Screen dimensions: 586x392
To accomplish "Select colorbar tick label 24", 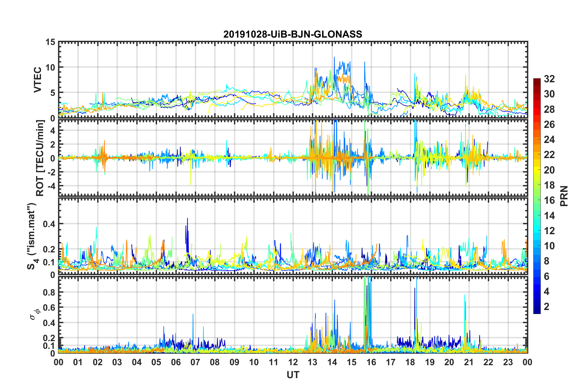I will pyautogui.click(x=549, y=140).
